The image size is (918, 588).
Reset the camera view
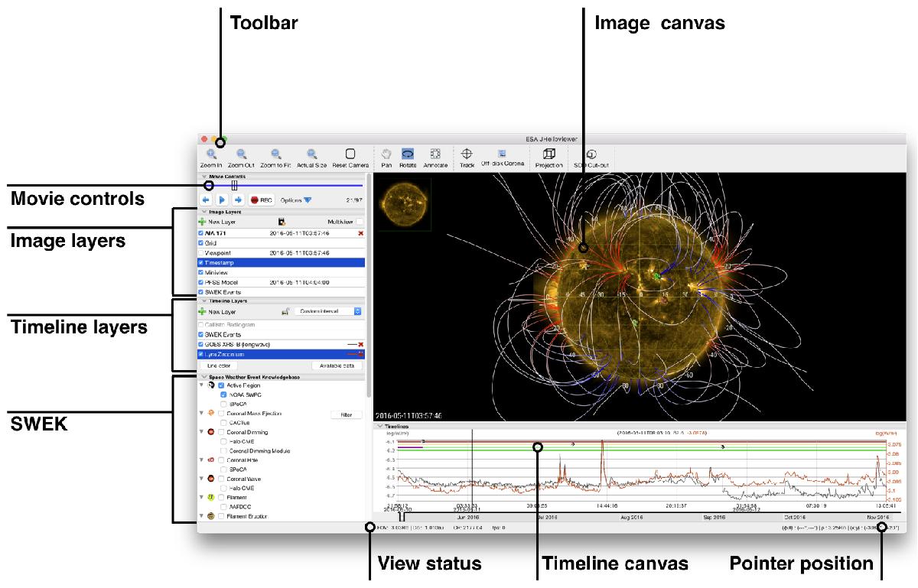pos(350,156)
